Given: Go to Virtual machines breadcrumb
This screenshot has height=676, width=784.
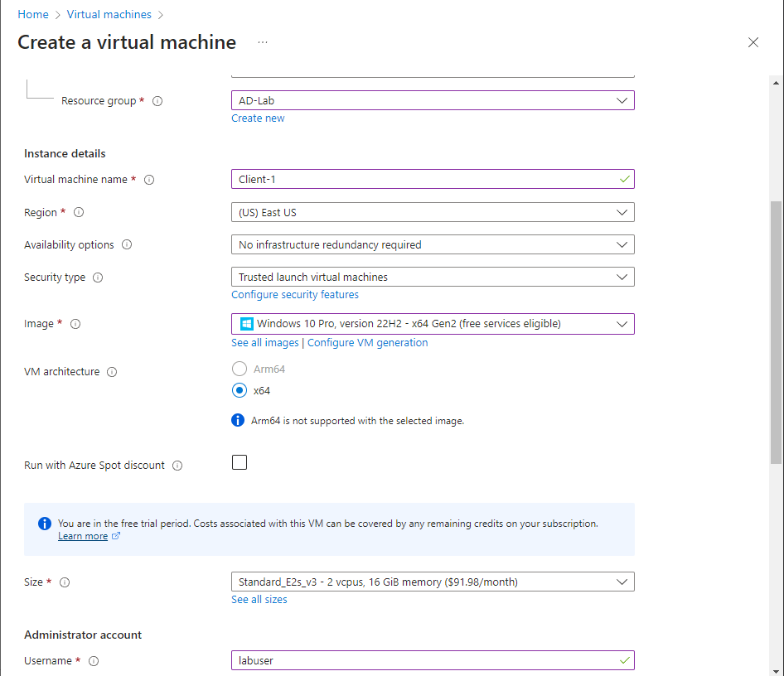Looking at the screenshot, I should 109,14.
